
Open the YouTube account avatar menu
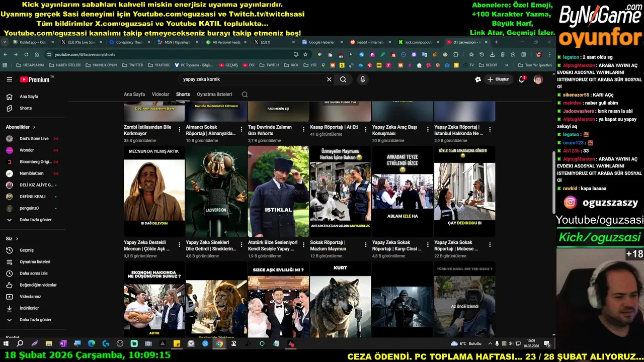538,79
